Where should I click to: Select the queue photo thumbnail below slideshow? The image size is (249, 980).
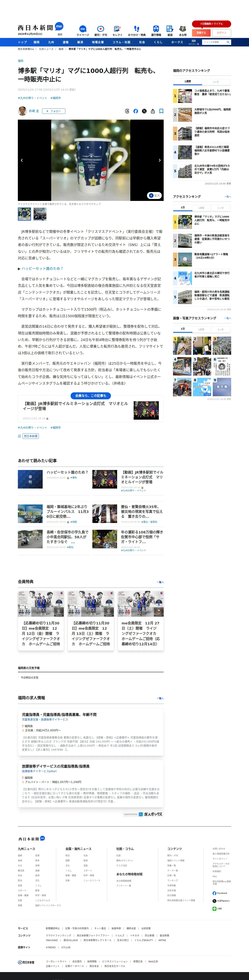click(40, 214)
